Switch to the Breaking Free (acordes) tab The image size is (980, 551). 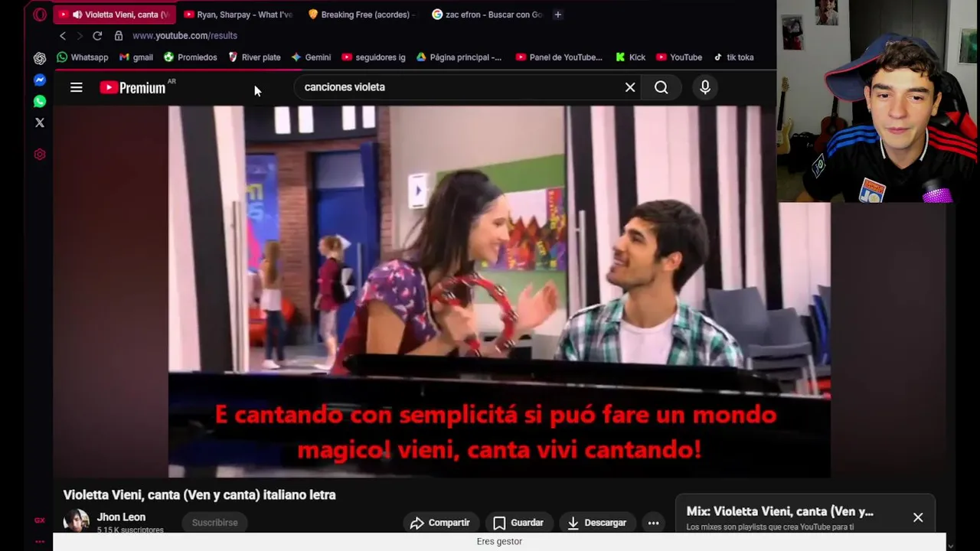362,15
